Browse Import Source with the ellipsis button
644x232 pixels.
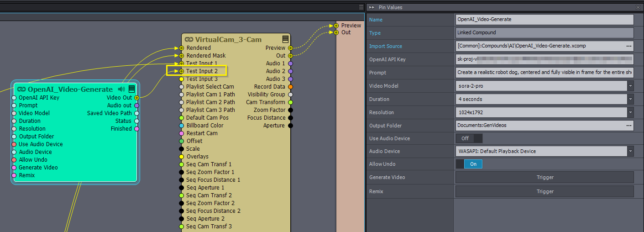pos(629,46)
